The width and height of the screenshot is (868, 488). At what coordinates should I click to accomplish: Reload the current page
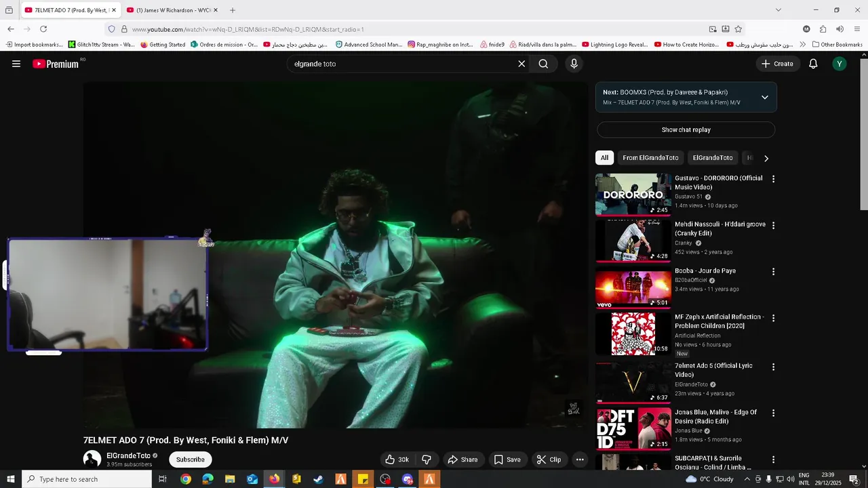tap(43, 29)
